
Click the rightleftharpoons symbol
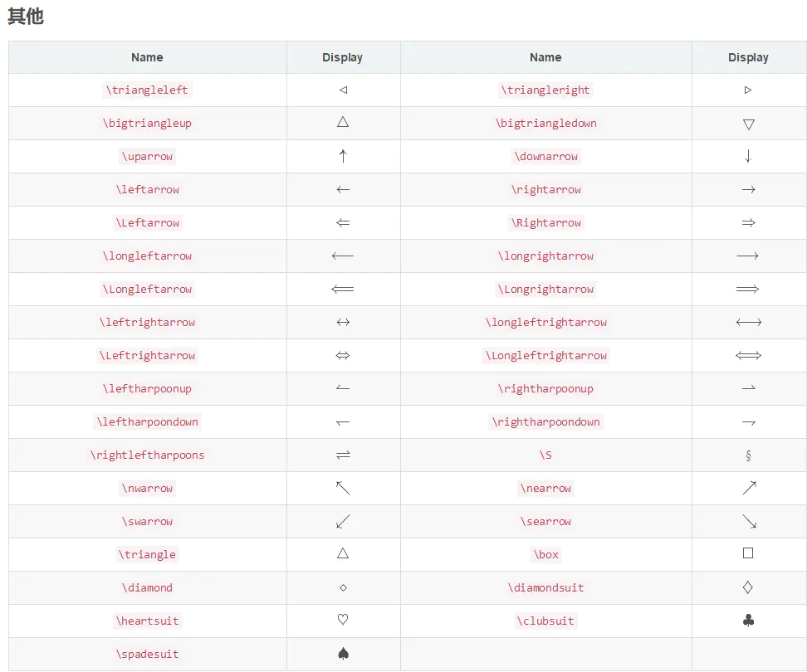(x=343, y=455)
